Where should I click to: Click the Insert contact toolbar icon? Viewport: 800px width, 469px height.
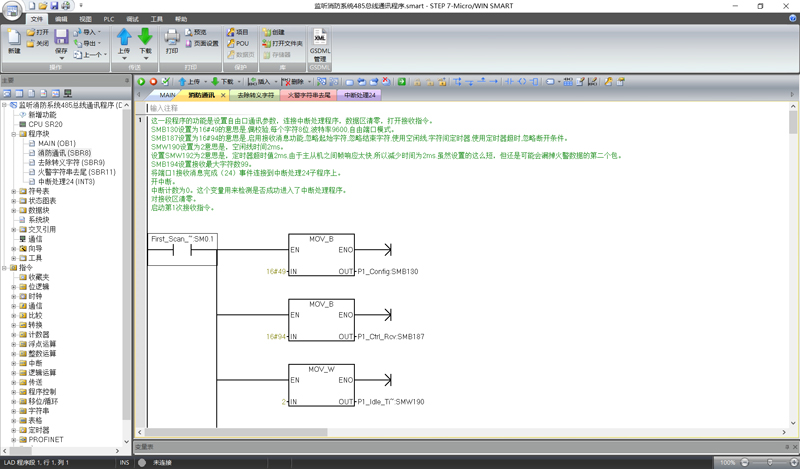click(509, 82)
